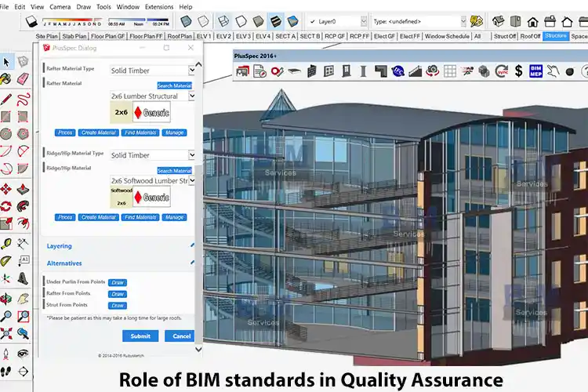Click Find Materials under Rafter Material
This screenshot has height=392, width=588.
coord(140,132)
